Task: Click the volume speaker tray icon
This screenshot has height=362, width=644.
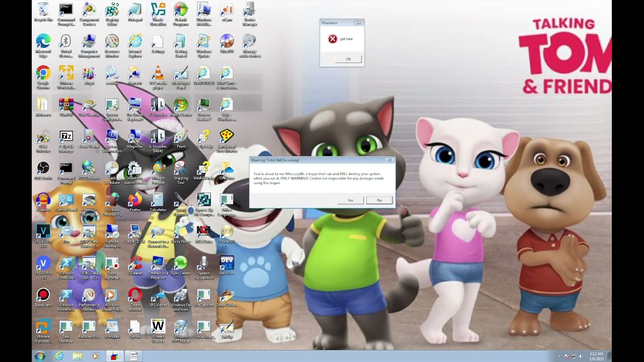Action: click(x=581, y=356)
